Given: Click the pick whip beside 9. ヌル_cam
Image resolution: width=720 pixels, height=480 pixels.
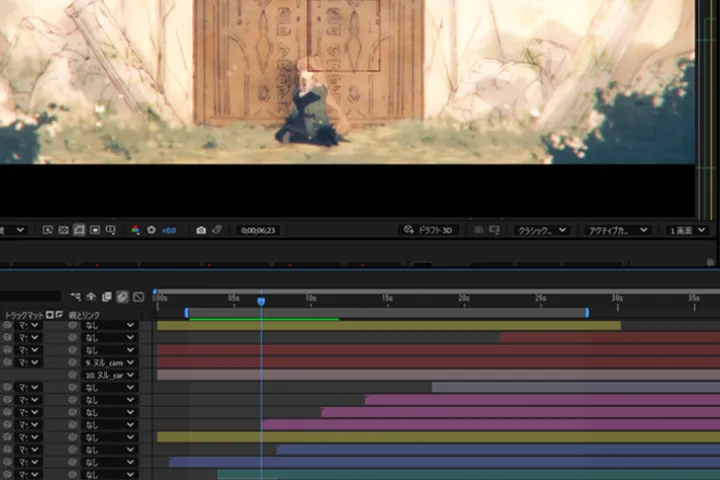Looking at the screenshot, I should click(73, 363).
